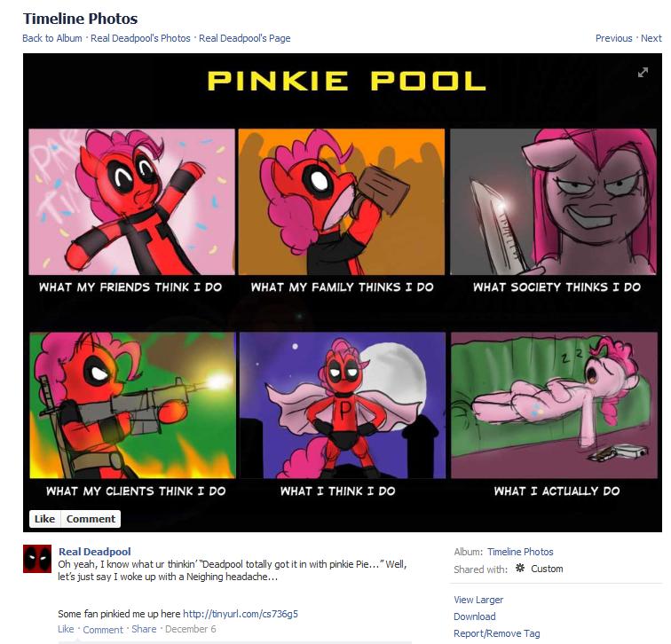Go to the Previous photo

click(613, 38)
